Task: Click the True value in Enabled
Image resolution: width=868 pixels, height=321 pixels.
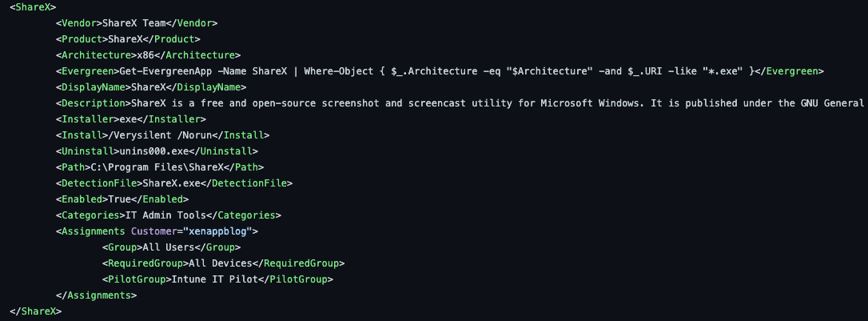Action: [x=121, y=199]
